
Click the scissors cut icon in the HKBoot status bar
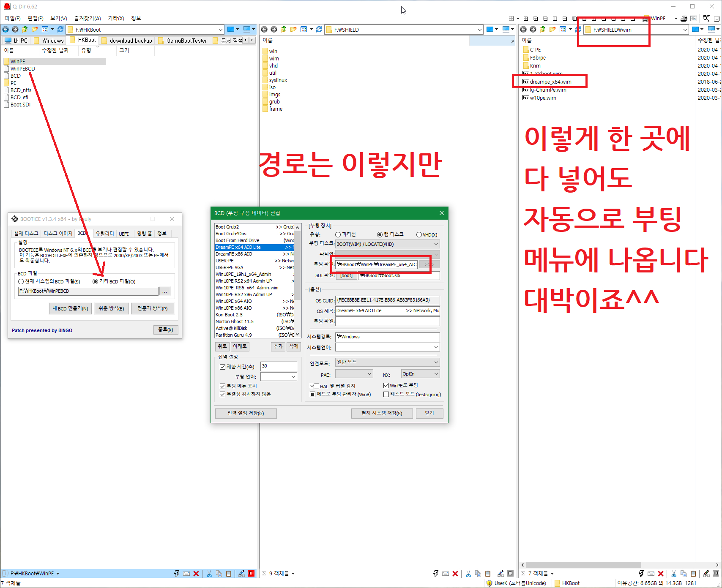209,574
